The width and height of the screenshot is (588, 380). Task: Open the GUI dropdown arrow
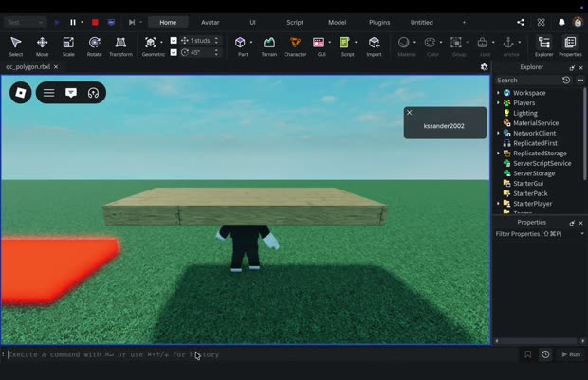pyautogui.click(x=330, y=43)
